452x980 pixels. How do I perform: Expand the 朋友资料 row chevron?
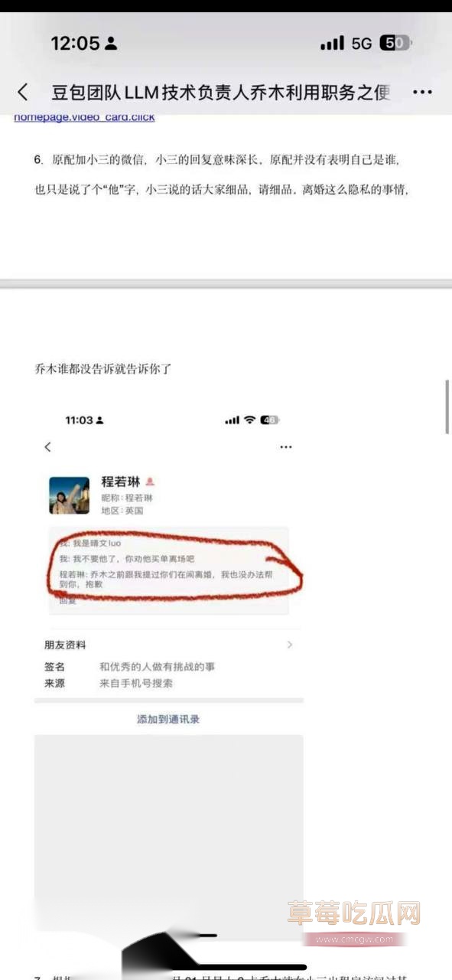pyautogui.click(x=290, y=645)
